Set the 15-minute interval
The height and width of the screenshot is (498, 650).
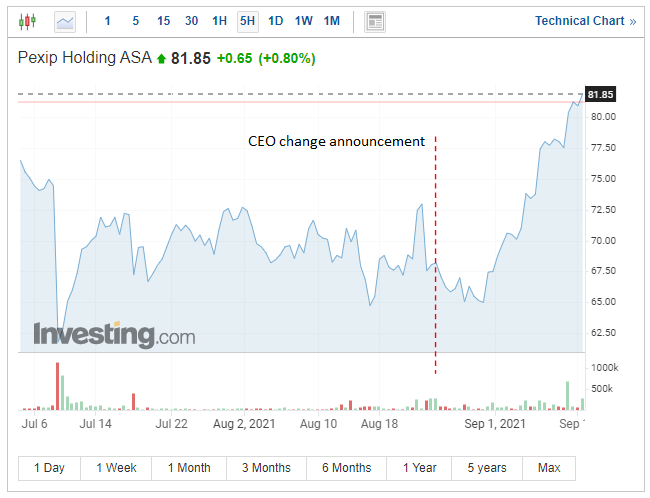point(163,21)
